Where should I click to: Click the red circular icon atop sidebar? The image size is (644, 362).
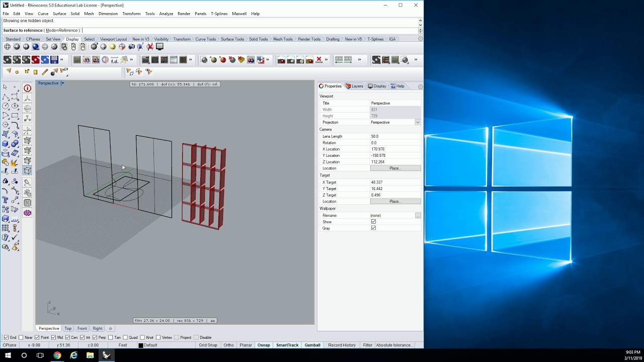pyautogui.click(x=28, y=88)
